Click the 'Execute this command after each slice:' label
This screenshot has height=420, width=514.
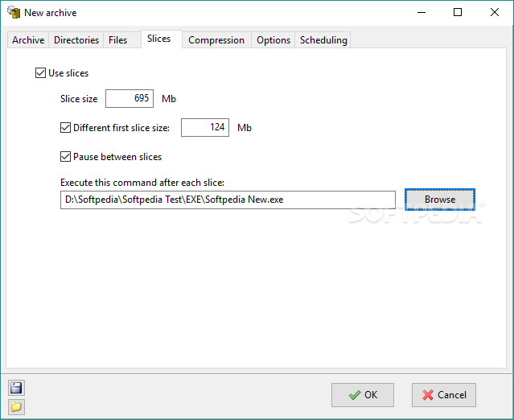click(x=142, y=183)
